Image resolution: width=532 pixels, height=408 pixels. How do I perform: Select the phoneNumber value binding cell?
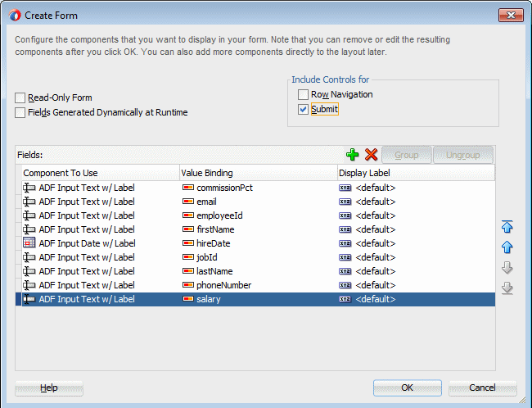pyautogui.click(x=258, y=285)
